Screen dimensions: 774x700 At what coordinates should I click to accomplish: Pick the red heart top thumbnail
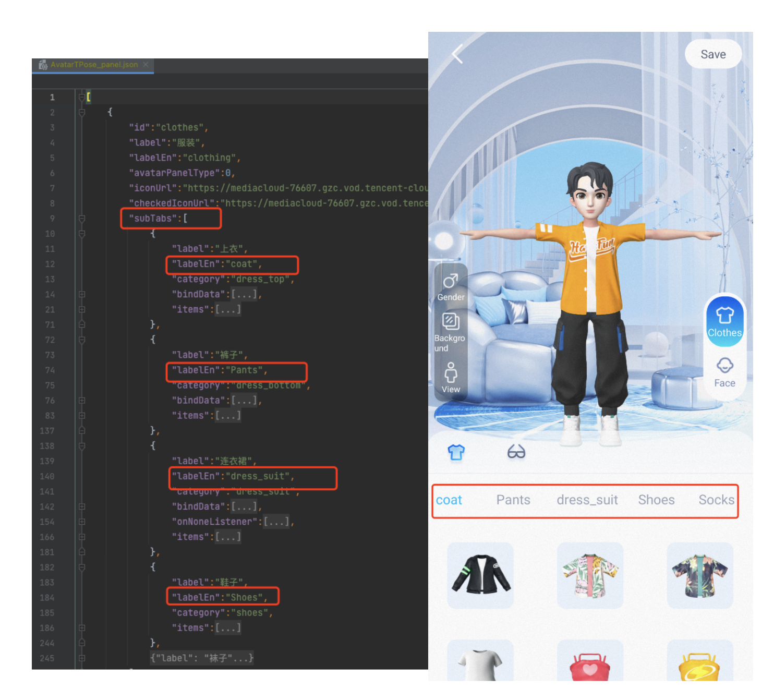pos(590,661)
